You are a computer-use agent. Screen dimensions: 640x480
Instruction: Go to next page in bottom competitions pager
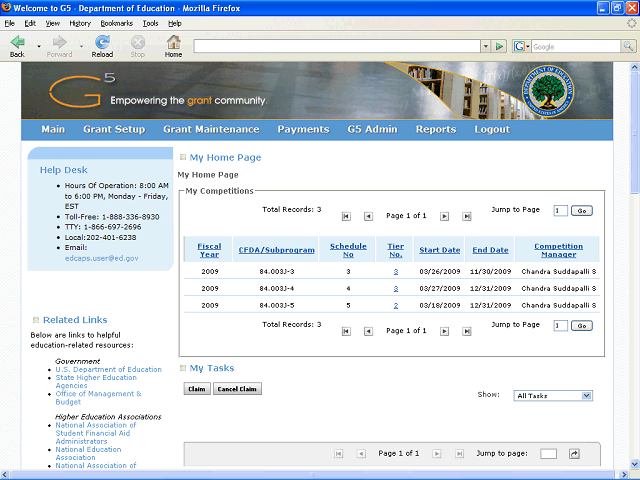click(x=444, y=331)
